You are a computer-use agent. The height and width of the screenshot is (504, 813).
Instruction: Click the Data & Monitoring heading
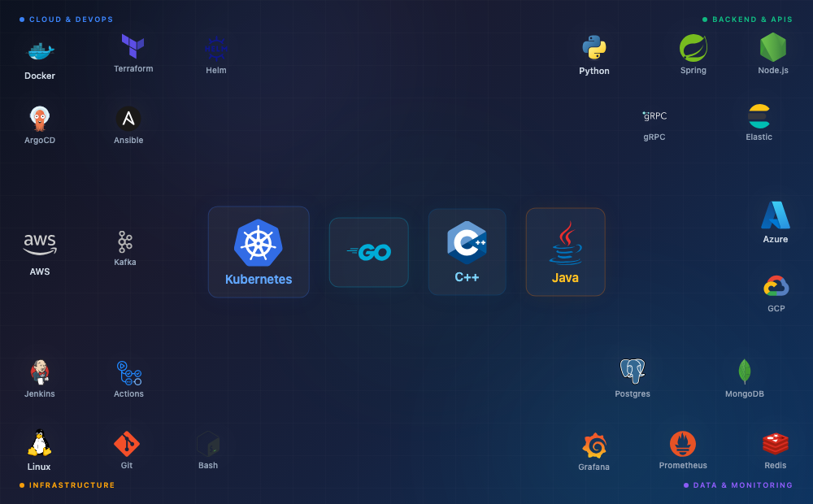[x=743, y=485]
